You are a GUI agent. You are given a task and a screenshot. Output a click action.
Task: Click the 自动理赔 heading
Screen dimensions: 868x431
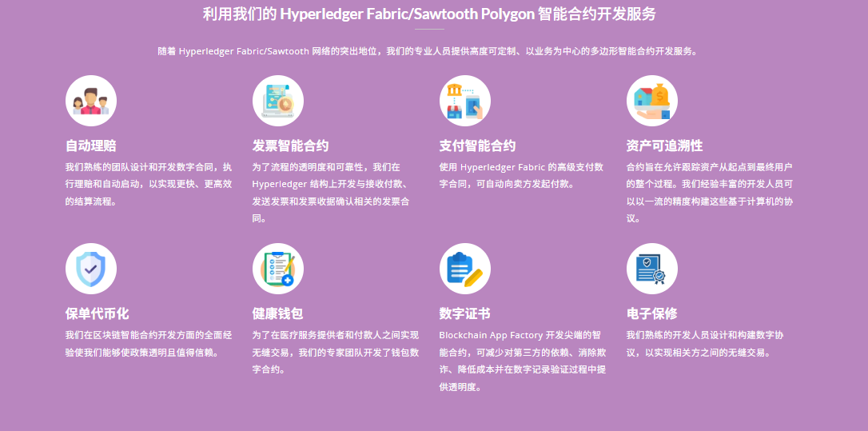click(x=90, y=146)
